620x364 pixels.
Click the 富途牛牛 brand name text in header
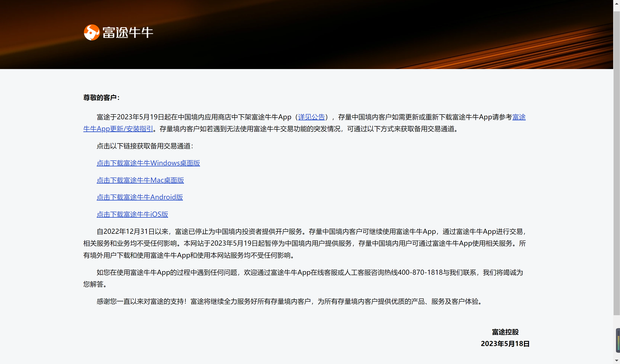[x=128, y=32]
